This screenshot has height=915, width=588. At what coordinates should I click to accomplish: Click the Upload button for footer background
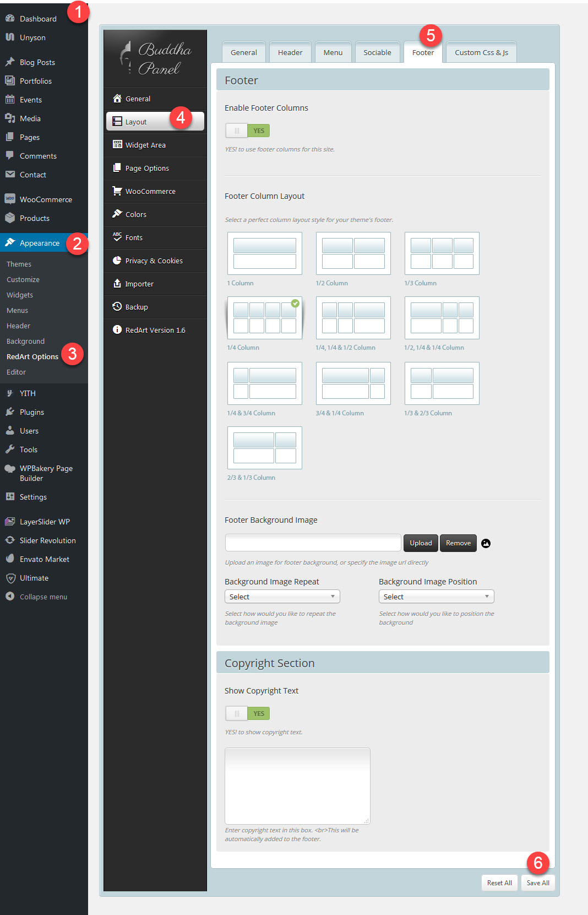click(x=421, y=543)
